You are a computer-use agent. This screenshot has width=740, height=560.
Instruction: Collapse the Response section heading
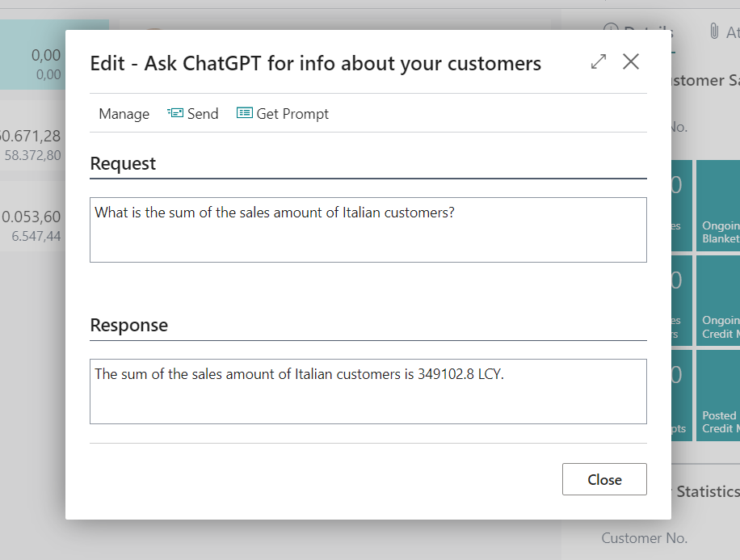click(128, 326)
